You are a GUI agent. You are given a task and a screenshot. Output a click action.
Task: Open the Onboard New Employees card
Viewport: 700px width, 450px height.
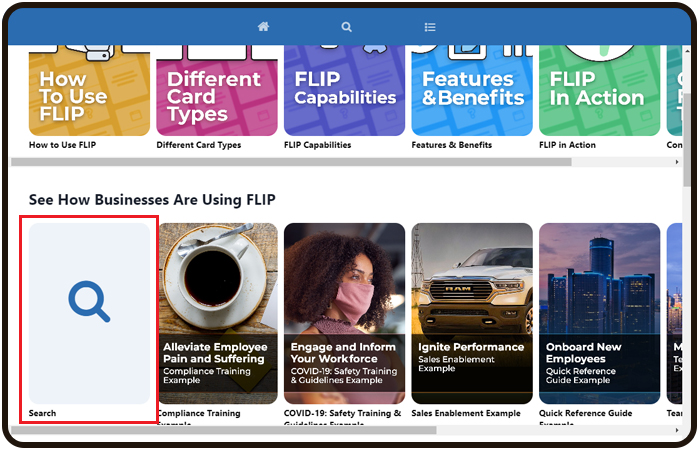(600, 313)
